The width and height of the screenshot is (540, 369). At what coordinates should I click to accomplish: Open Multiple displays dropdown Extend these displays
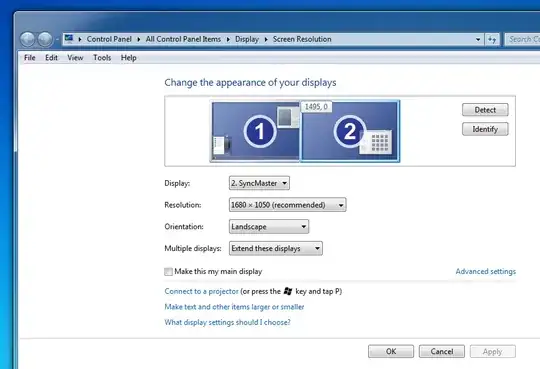[276, 248]
